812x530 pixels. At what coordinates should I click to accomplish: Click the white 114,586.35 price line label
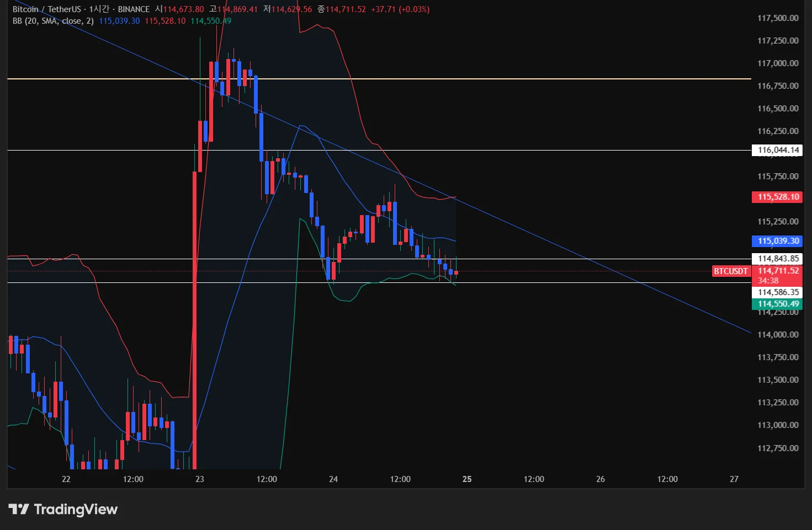click(777, 292)
